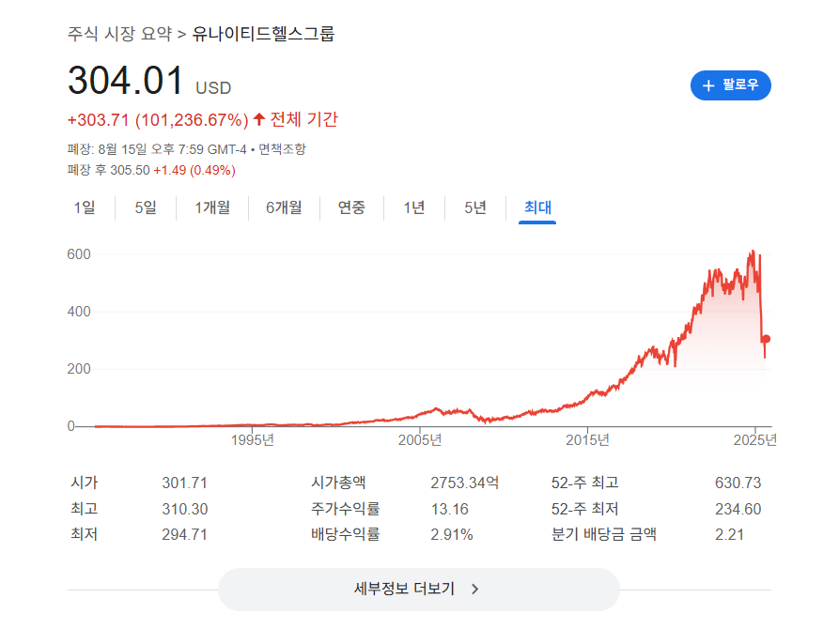
Task: Click the 배당수익률 value 2.91%
Action: [x=451, y=534]
